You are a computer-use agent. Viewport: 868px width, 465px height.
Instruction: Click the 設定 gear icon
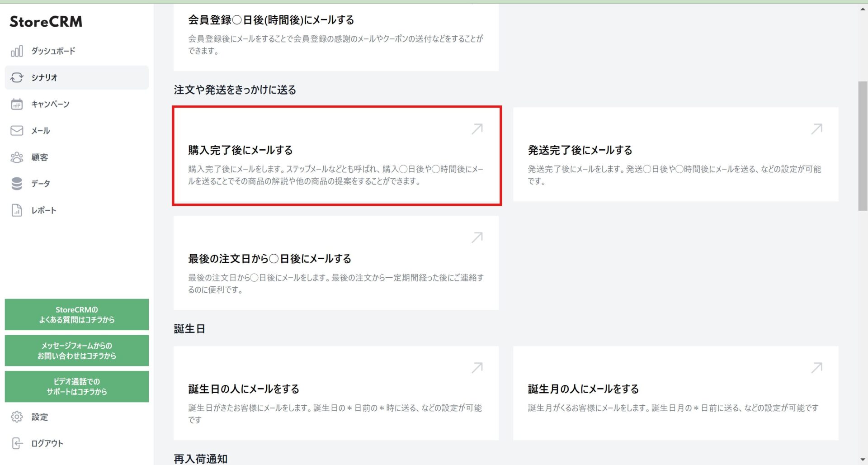(x=17, y=417)
